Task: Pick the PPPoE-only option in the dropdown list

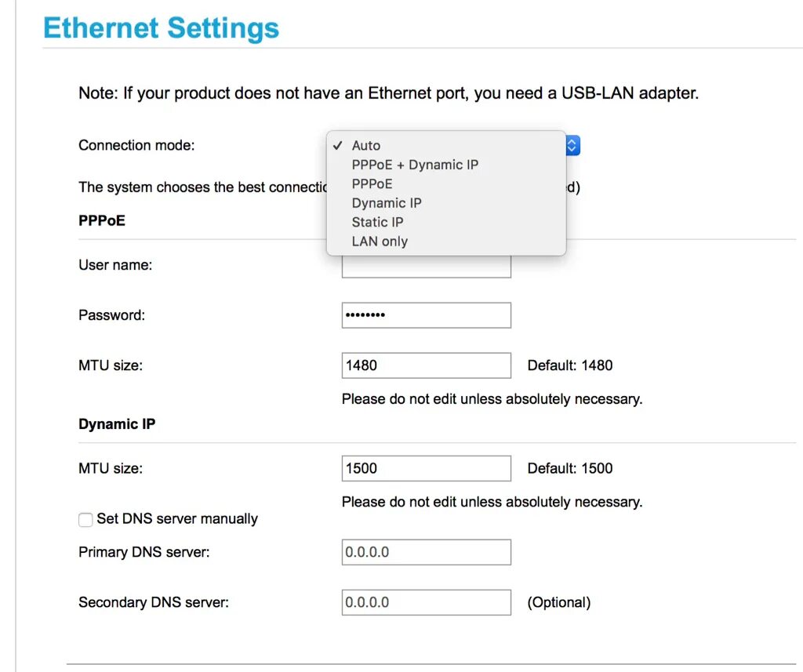Action: [372, 183]
